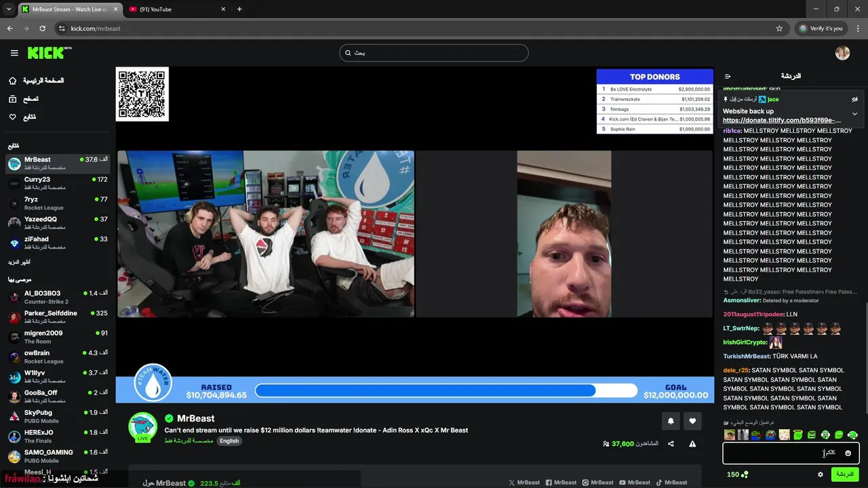Open browser three-dot menu

[x=858, y=28]
